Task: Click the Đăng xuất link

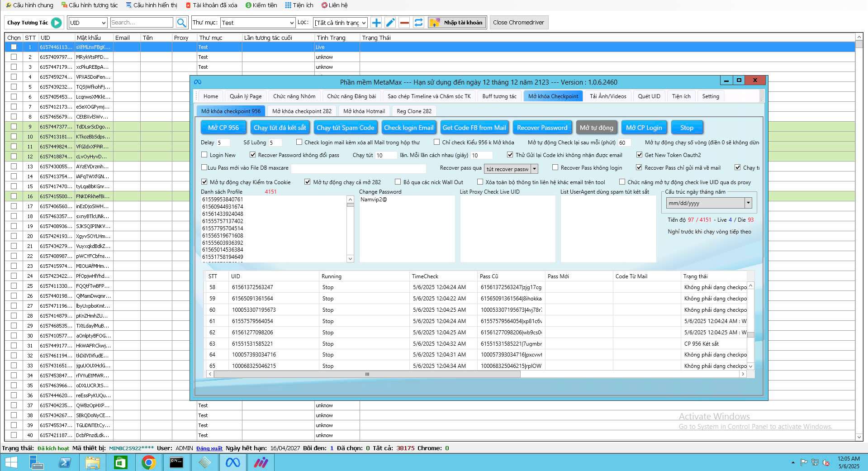Action: point(209,448)
